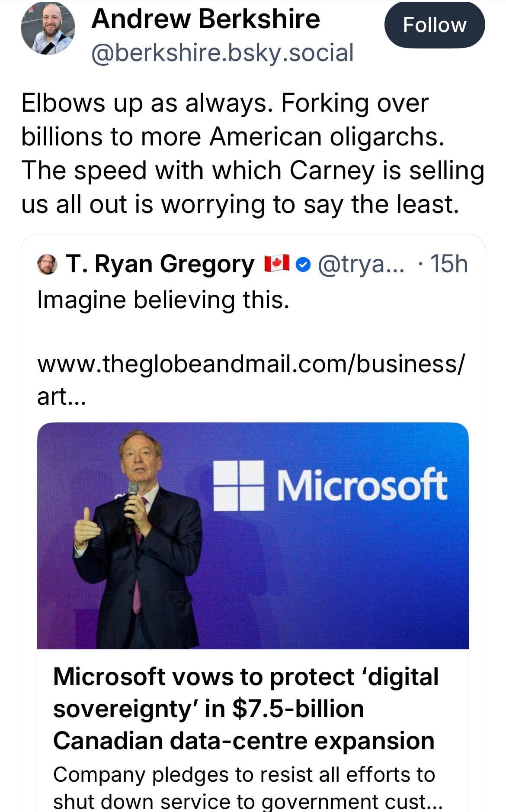Open the Microsoft 'digital sovereignty' headline
The image size is (506, 812).
tap(246, 709)
